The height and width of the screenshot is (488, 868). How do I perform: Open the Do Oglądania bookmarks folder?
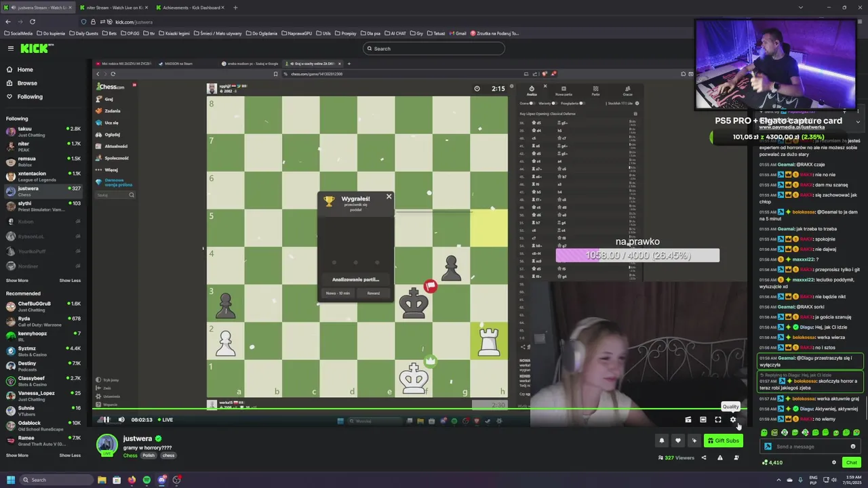(x=262, y=33)
